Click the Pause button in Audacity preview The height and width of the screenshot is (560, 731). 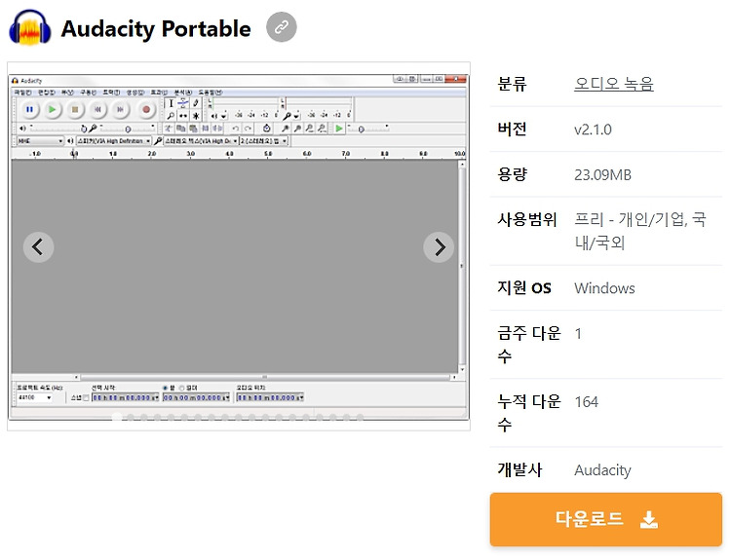point(30,109)
